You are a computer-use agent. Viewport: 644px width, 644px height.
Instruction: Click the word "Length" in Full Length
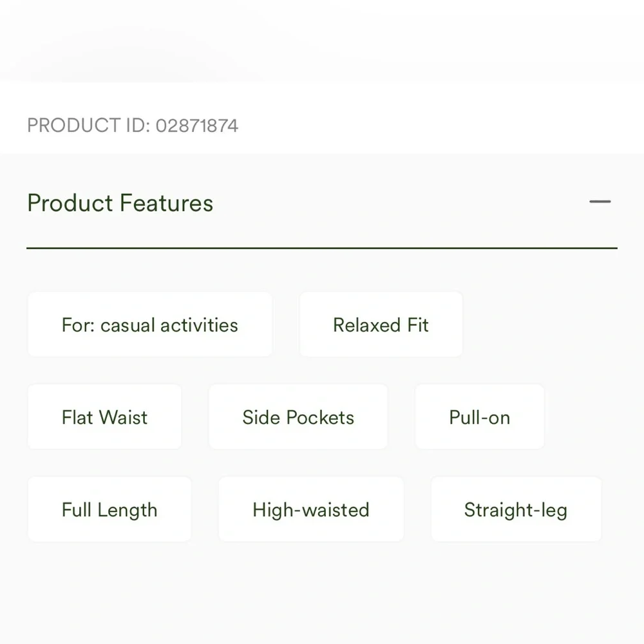tap(128, 510)
